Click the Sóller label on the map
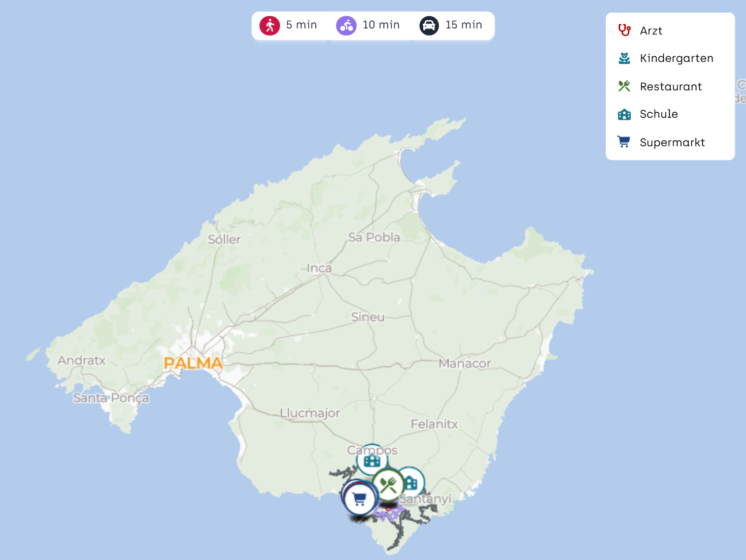 click(224, 240)
